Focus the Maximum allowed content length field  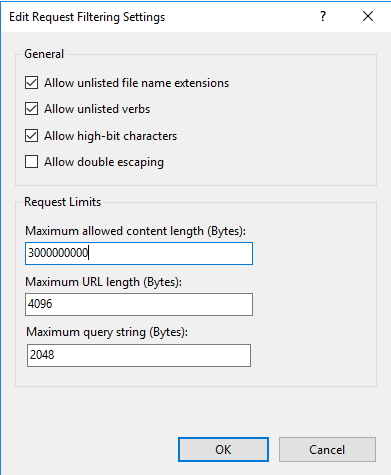[139, 254]
